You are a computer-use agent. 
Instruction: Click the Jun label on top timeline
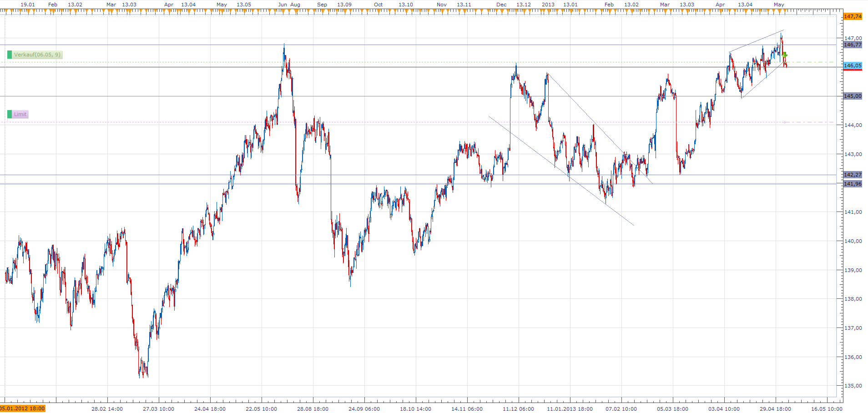point(283,5)
